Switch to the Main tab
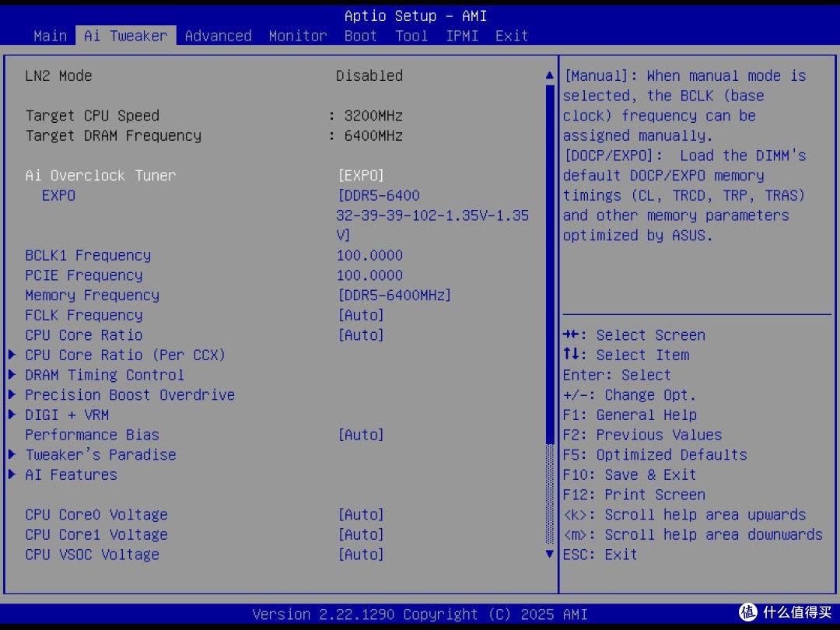 coord(50,36)
